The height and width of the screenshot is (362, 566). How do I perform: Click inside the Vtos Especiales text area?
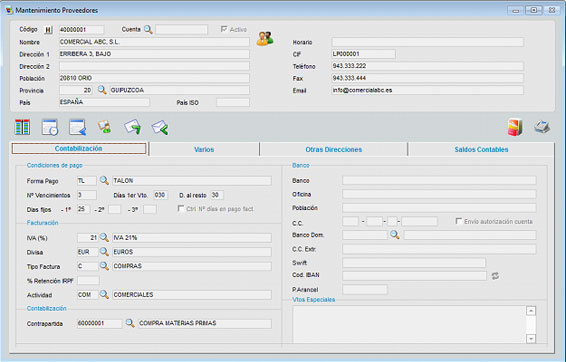(x=409, y=324)
